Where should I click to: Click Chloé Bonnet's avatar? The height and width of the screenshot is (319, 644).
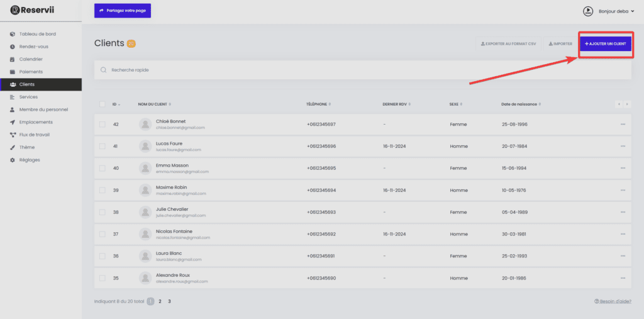[x=145, y=124]
